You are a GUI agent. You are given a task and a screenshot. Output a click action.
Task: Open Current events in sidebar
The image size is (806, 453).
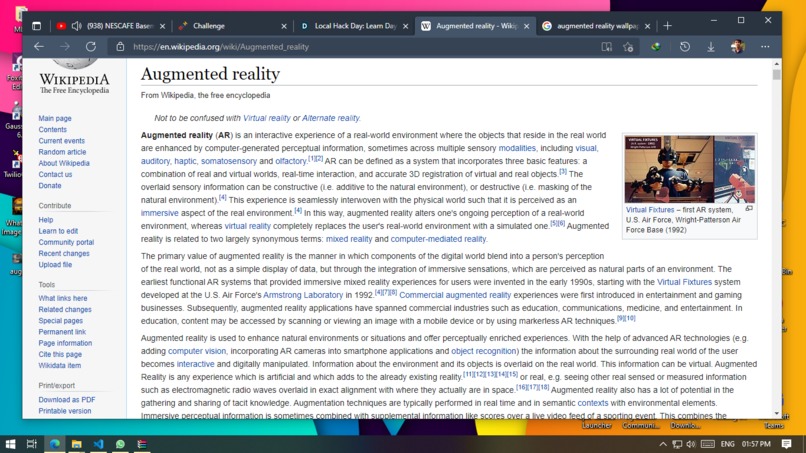click(x=62, y=141)
